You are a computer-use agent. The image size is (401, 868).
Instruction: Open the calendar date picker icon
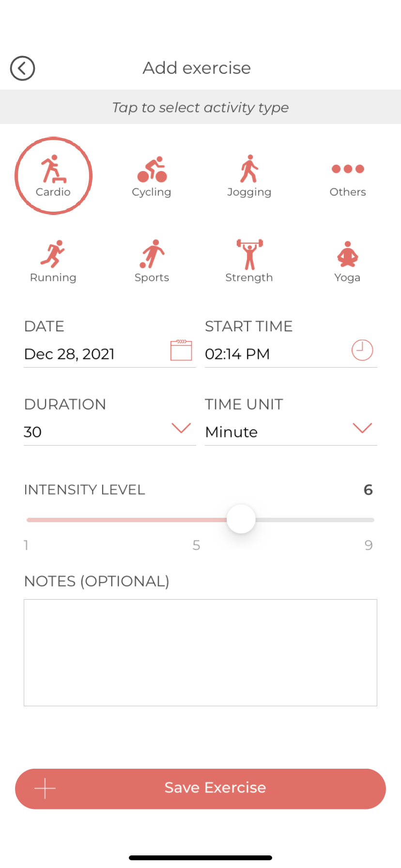click(181, 350)
